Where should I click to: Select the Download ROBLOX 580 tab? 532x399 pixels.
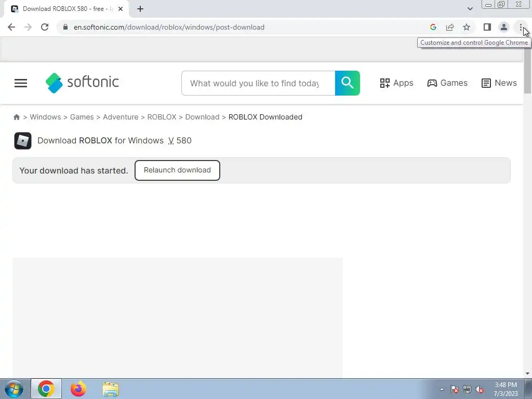click(x=66, y=9)
